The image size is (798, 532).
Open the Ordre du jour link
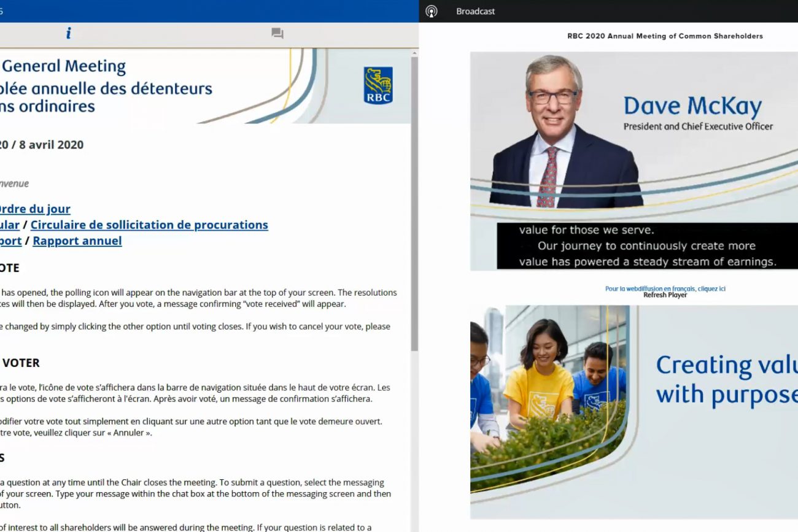pos(34,209)
